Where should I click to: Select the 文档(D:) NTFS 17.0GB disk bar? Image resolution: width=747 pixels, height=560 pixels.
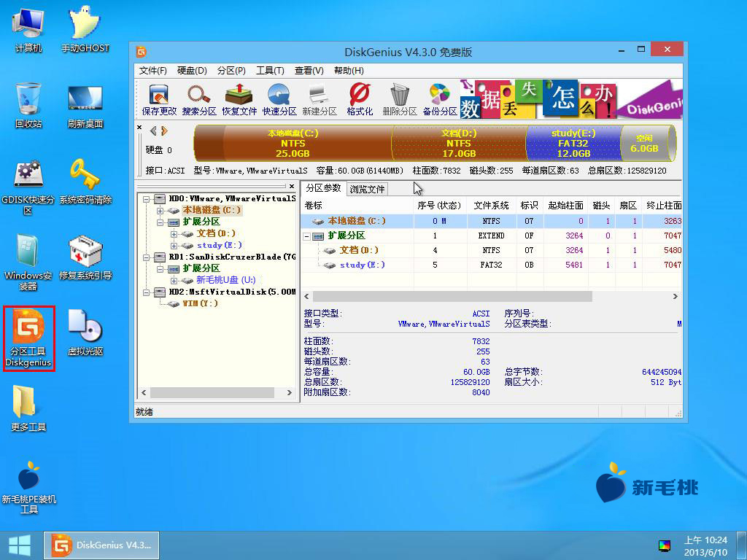(x=459, y=143)
